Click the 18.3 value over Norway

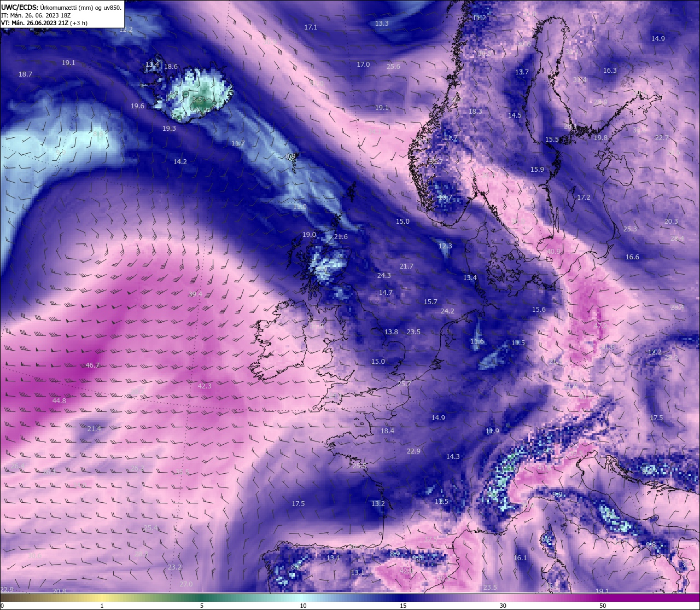click(475, 112)
